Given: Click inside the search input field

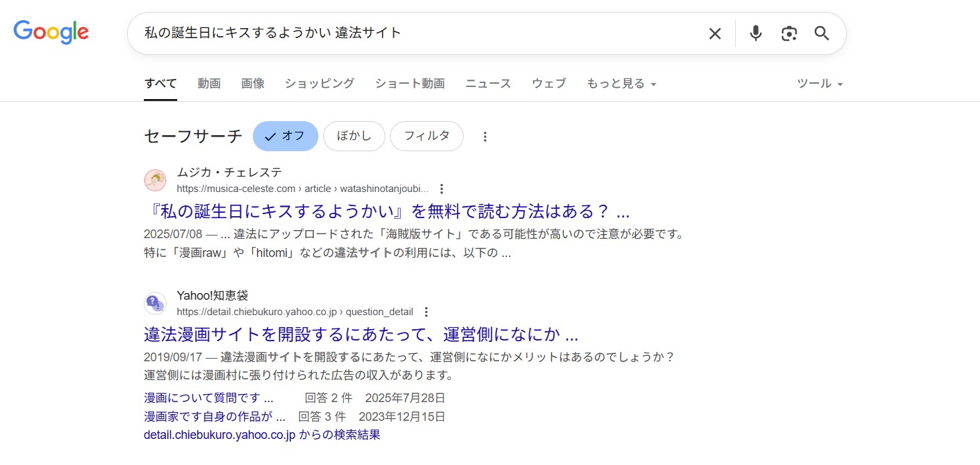Looking at the screenshot, I should point(401,33).
